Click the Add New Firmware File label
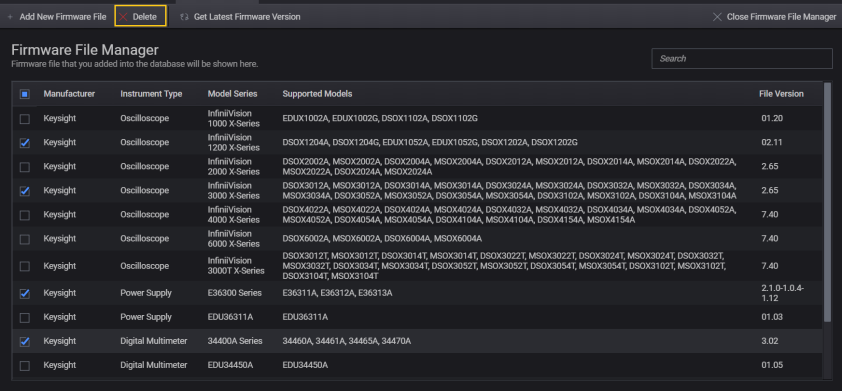 coord(63,17)
